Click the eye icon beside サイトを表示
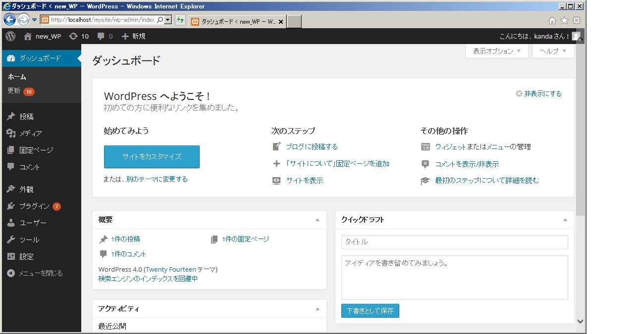The image size is (644, 334). tap(276, 181)
